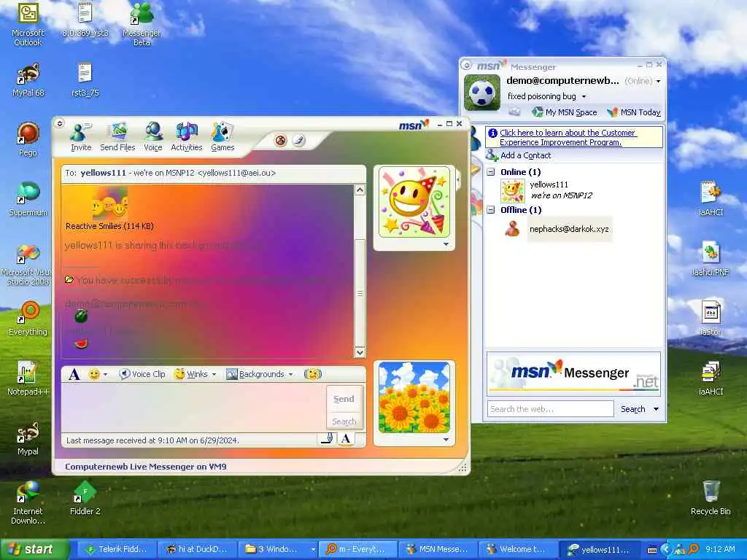Start a Voice call from chat toolbar
747x560 pixels.
[x=153, y=137]
